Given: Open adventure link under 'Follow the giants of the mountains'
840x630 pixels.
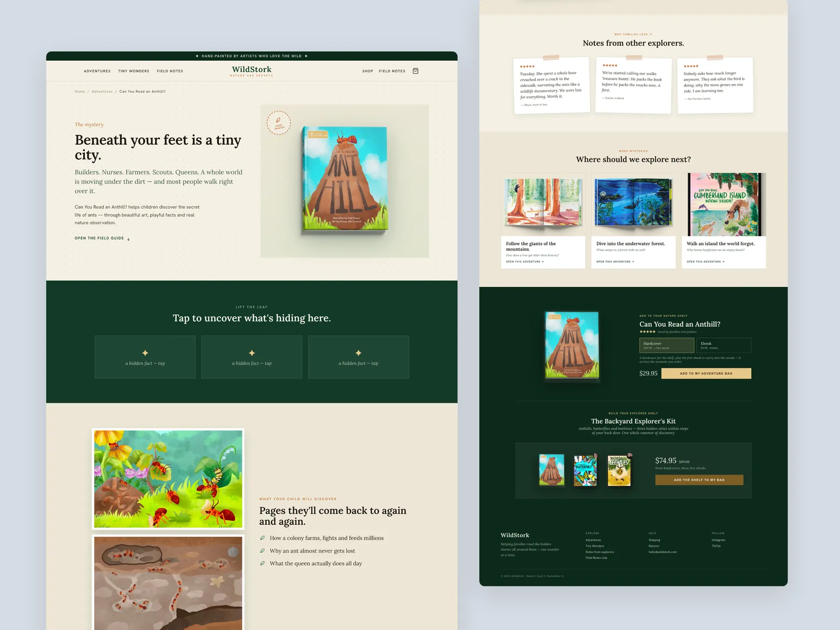Looking at the screenshot, I should (x=525, y=262).
